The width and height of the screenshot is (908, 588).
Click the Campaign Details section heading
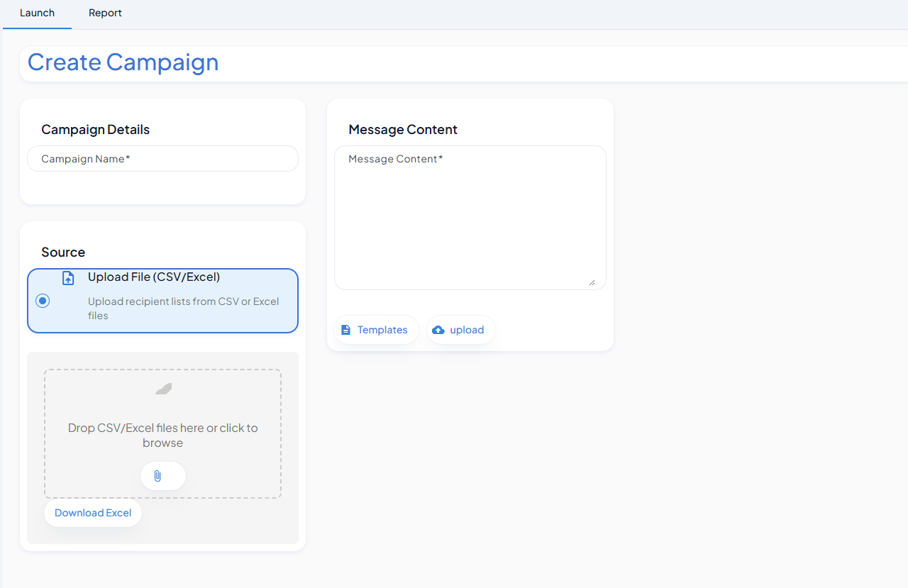coord(95,129)
